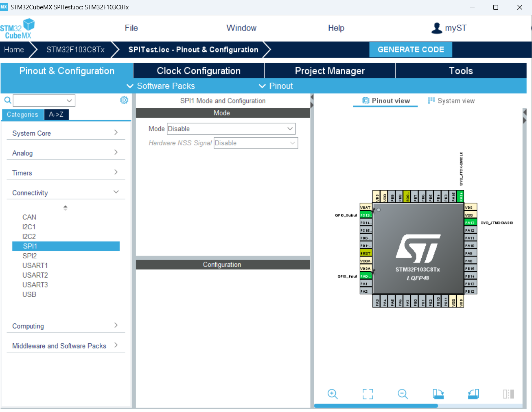
Task: Click the STM32F103C8Tx breadcrumb
Action: 75,50
